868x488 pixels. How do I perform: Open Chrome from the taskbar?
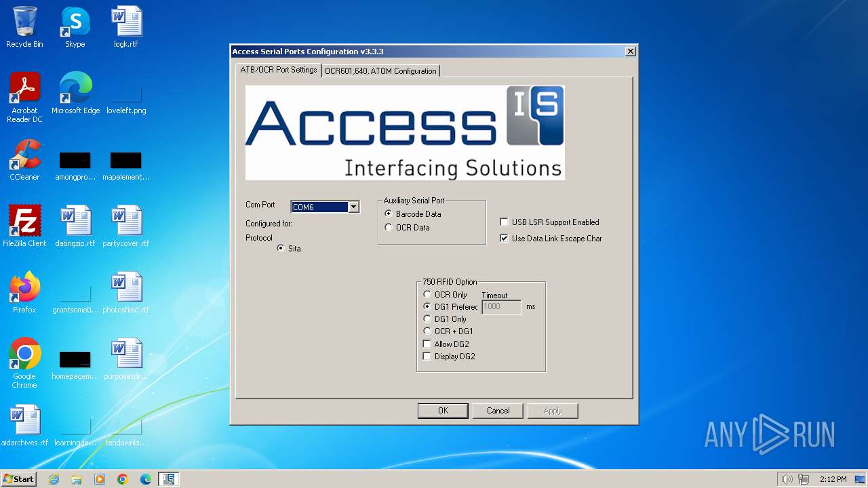tap(123, 479)
